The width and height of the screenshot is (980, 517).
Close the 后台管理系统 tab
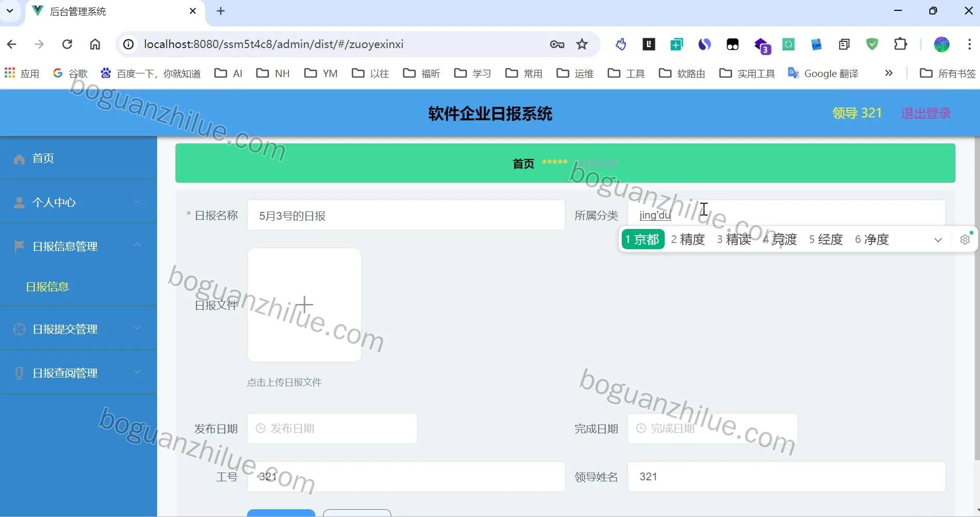193,11
